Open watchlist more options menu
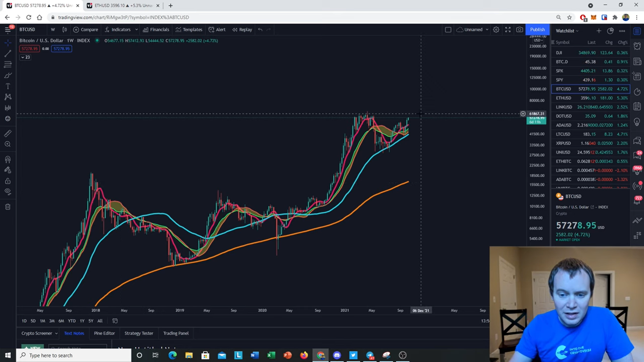 pos(622,31)
